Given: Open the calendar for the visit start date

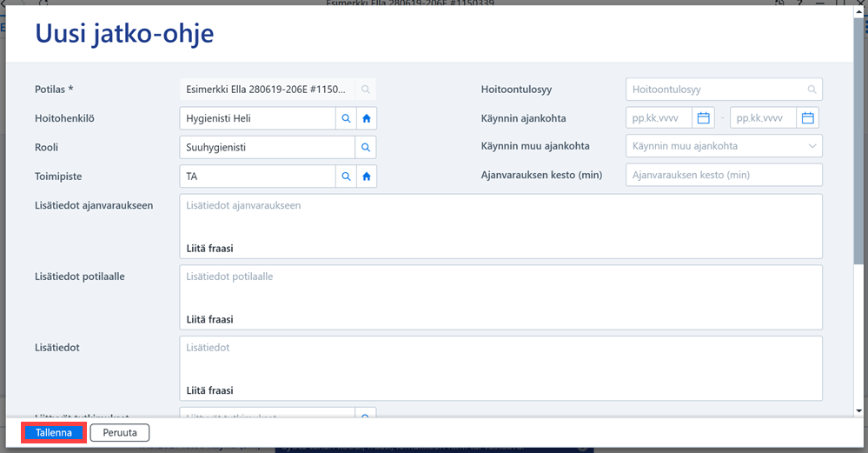Looking at the screenshot, I should (703, 118).
